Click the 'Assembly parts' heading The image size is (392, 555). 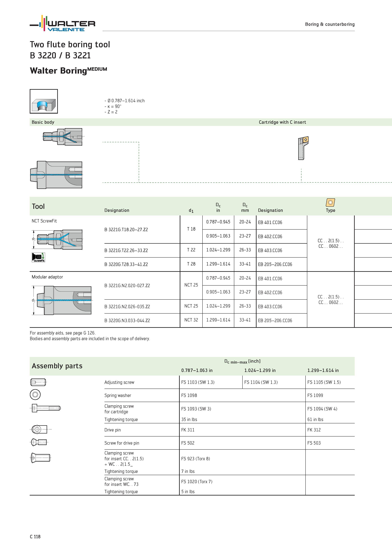(57, 366)
